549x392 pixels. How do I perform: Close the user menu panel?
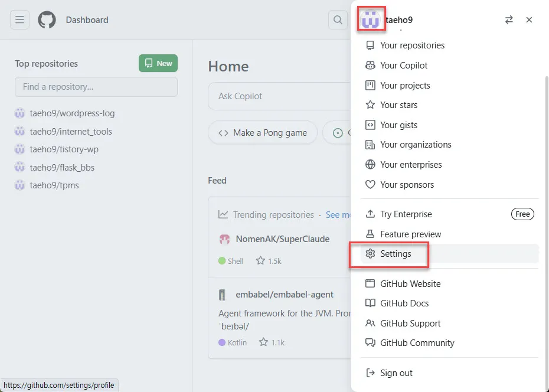pos(529,20)
